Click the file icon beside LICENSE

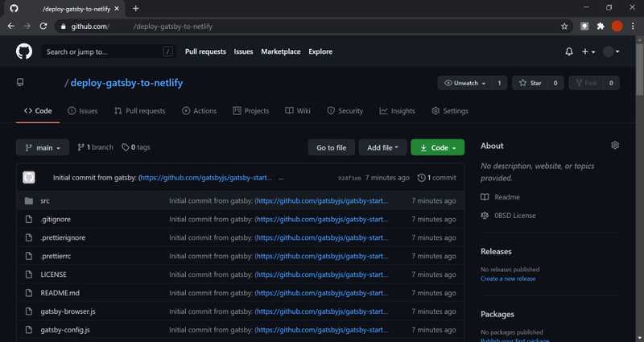(x=29, y=274)
